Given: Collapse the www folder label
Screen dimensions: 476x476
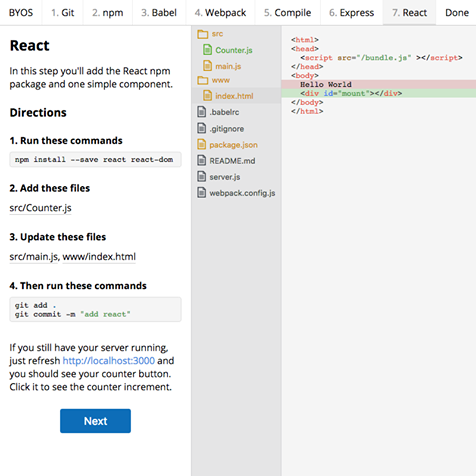Looking at the screenshot, I should 221,80.
